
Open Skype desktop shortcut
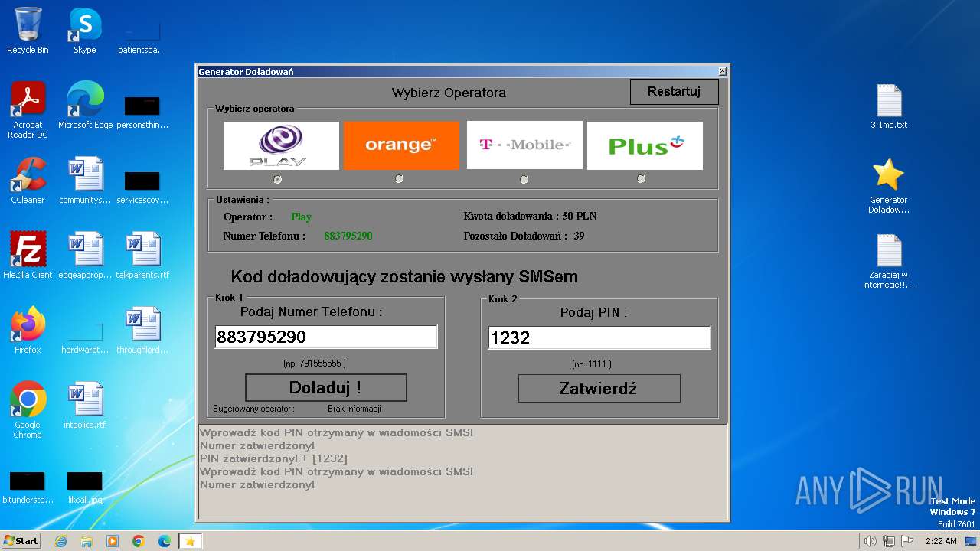(x=84, y=31)
